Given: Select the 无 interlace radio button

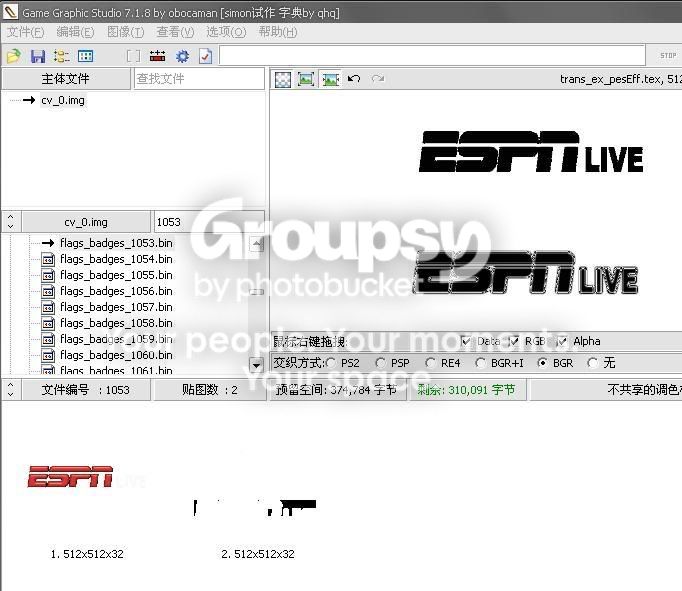Looking at the screenshot, I should click(592, 363).
